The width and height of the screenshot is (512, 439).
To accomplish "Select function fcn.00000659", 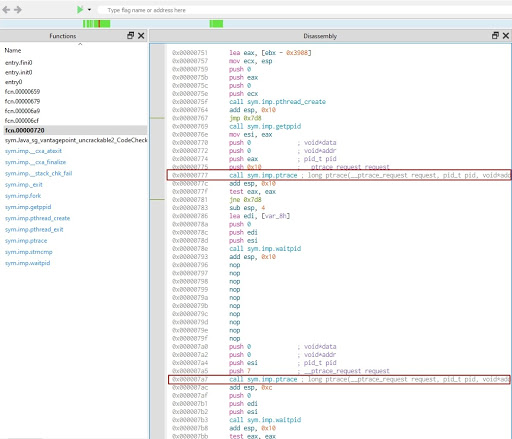I will tap(22, 92).
